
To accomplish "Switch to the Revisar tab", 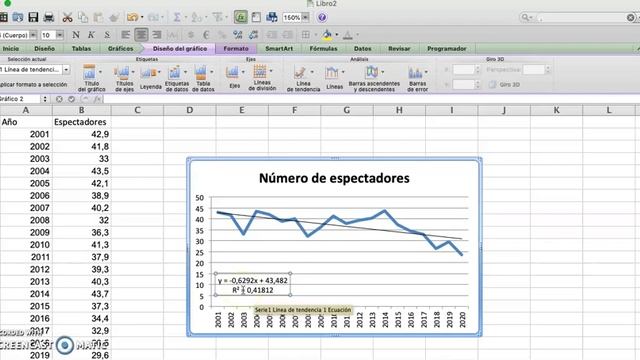I will click(399, 49).
